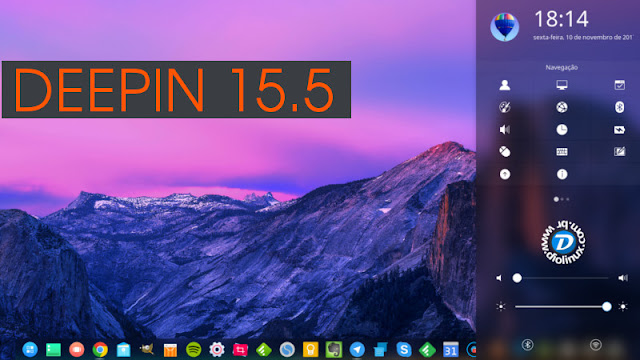Image resolution: width=640 pixels, height=360 pixels.
Task: Open Time and Date via the clock icon
Action: pyautogui.click(x=562, y=129)
